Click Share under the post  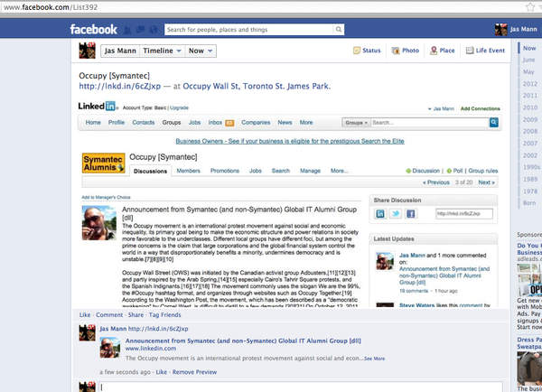pyautogui.click(x=135, y=315)
